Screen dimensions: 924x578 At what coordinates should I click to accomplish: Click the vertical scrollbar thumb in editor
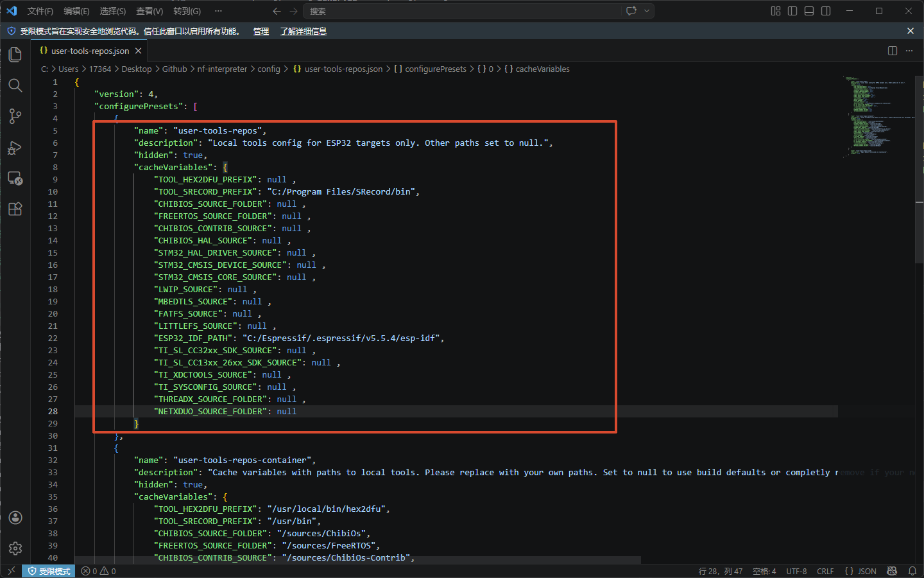(919, 169)
